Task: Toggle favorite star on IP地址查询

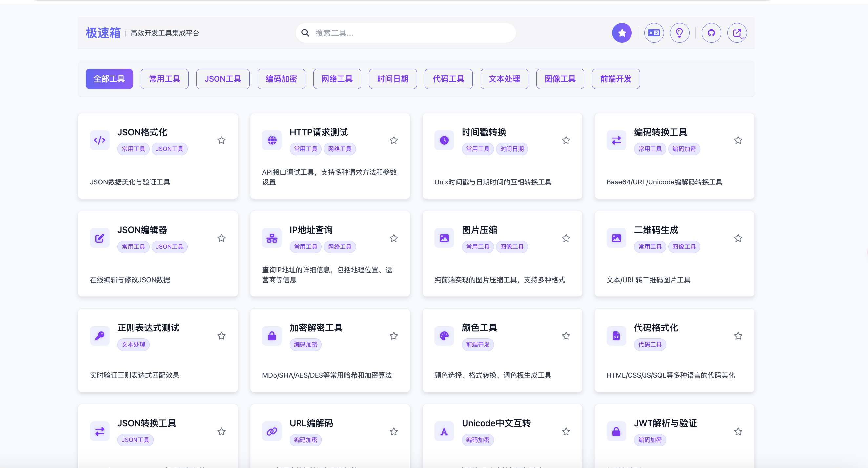Action: pyautogui.click(x=394, y=238)
